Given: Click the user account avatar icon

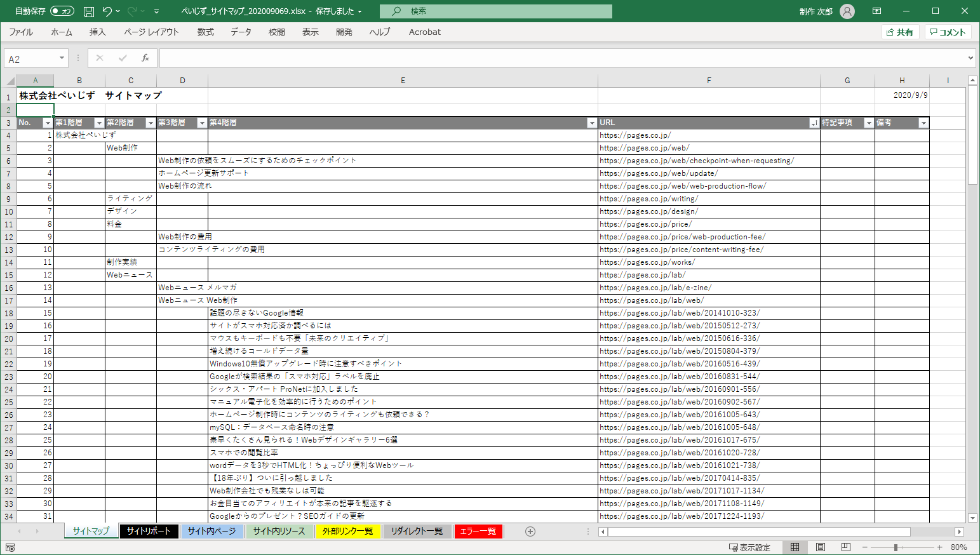Looking at the screenshot, I should click(847, 11).
